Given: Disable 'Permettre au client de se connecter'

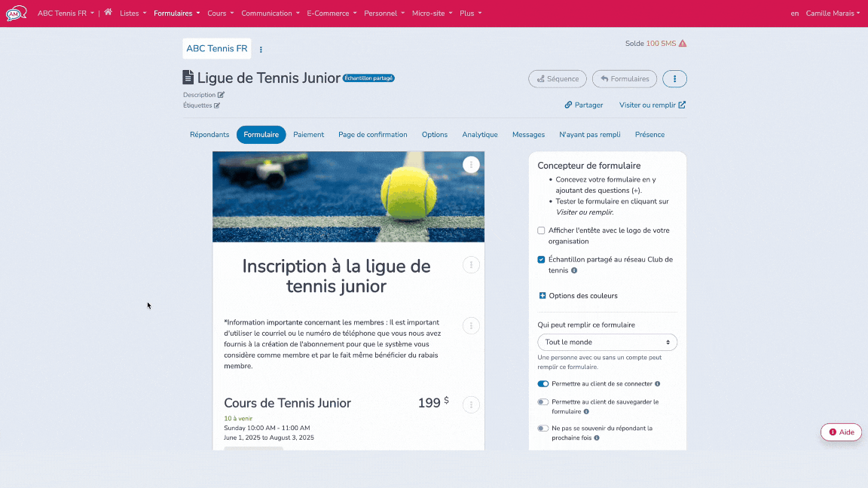Looking at the screenshot, I should (543, 383).
